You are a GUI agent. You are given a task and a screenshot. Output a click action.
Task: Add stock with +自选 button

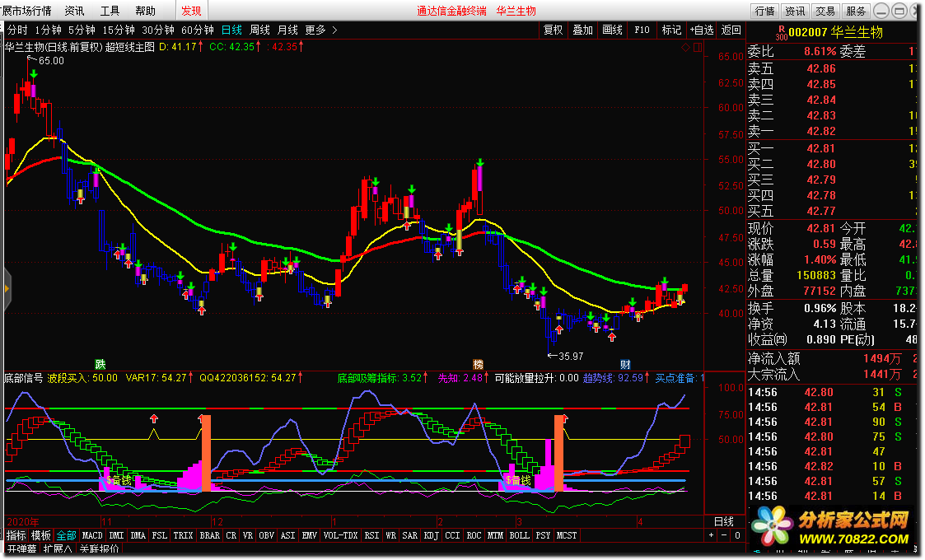click(702, 30)
